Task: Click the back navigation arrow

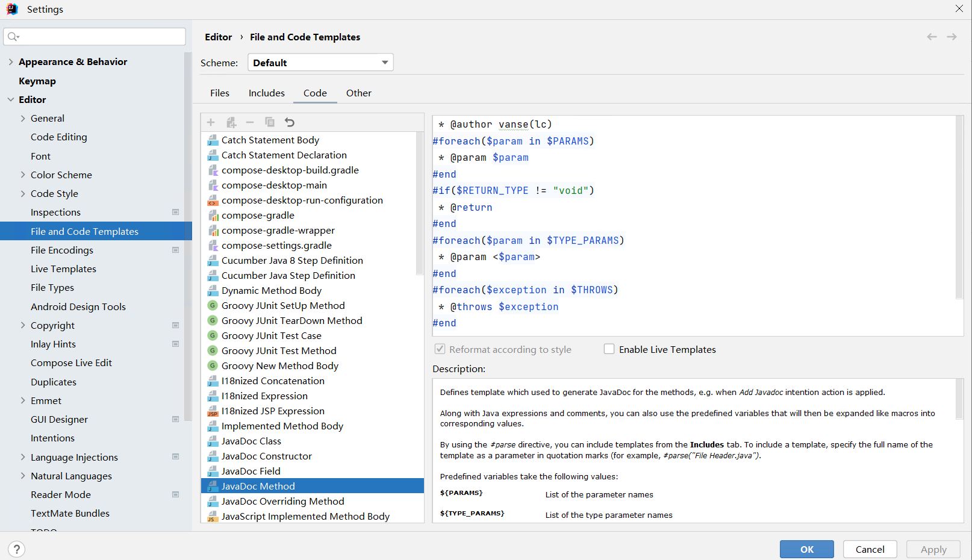Action: (932, 37)
